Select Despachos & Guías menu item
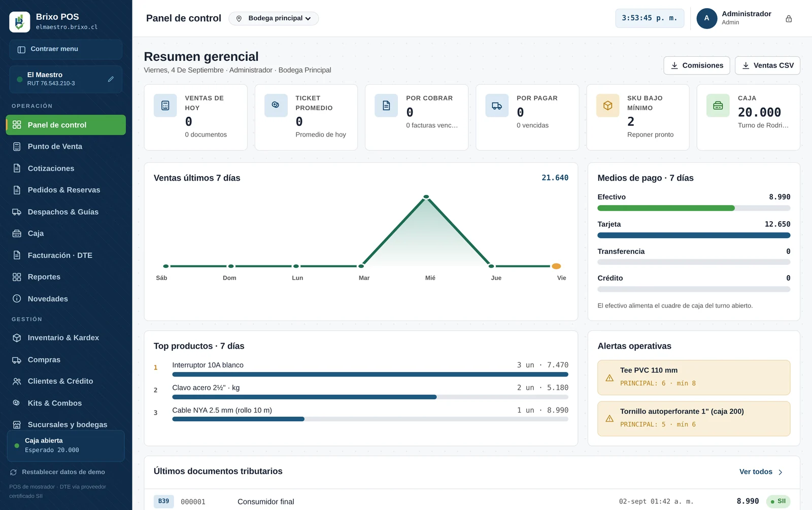Image resolution: width=812 pixels, height=510 pixels. [65, 212]
